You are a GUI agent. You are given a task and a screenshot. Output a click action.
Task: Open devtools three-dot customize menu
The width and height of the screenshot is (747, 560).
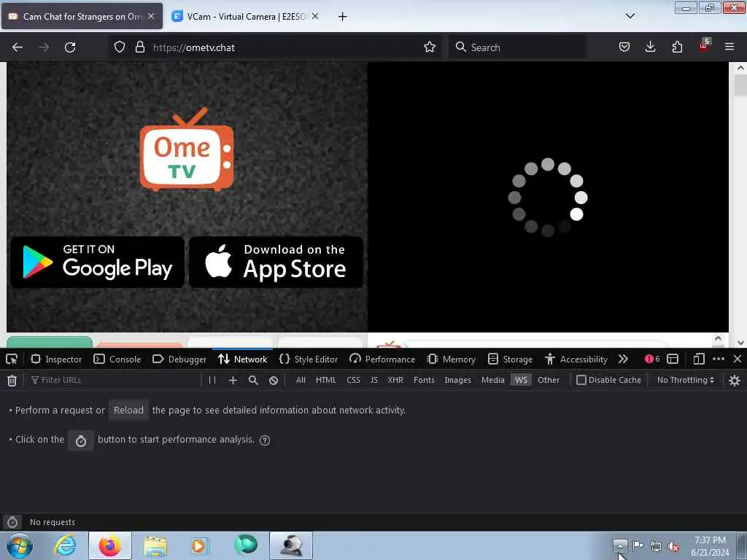pos(719,359)
